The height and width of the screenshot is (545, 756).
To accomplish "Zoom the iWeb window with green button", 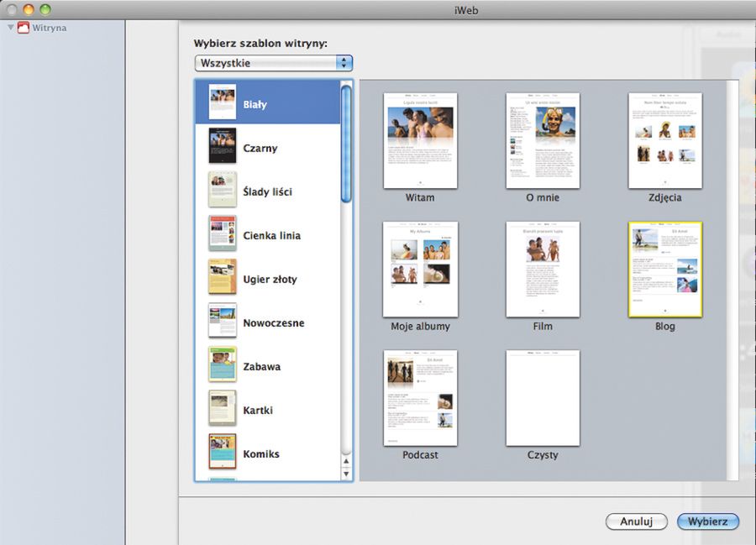I will click(x=45, y=9).
